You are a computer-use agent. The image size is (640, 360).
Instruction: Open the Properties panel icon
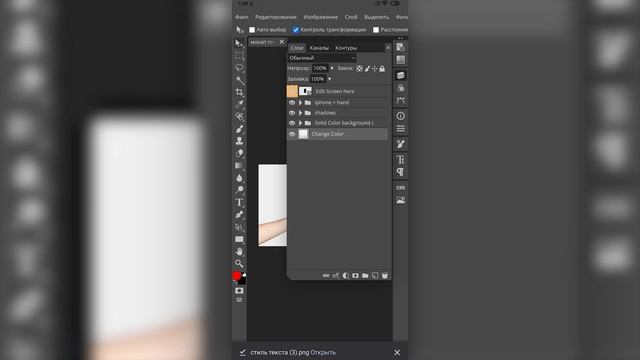[400, 129]
